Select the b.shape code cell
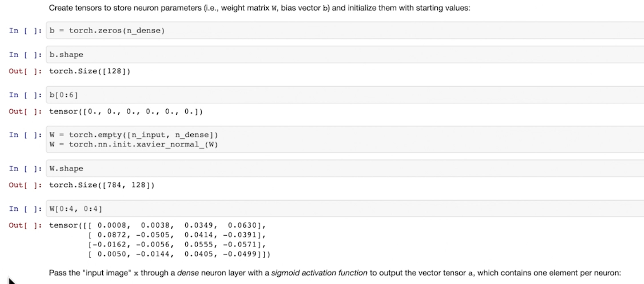Screen dimensions: 644x284 (344, 55)
